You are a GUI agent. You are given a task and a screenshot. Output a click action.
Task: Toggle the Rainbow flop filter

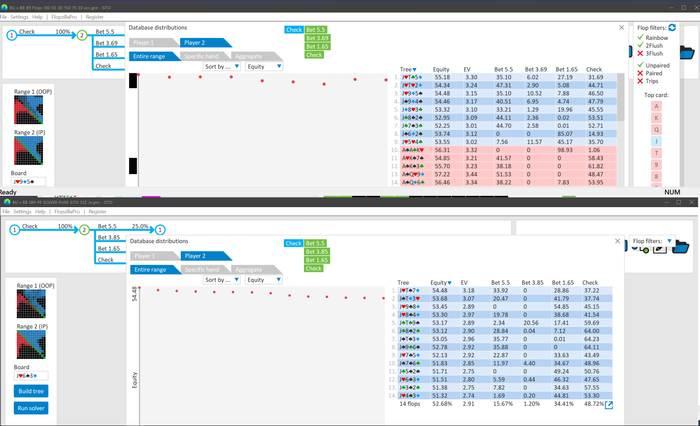(653, 38)
